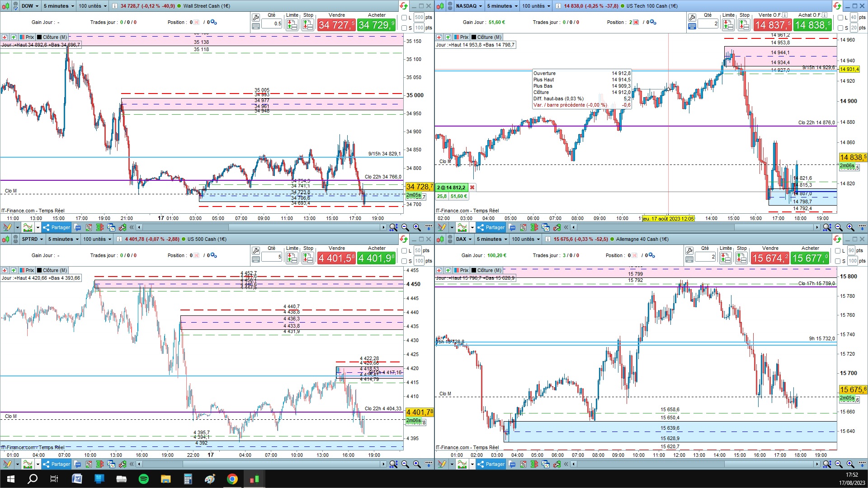Image resolution: width=868 pixels, height=488 pixels.
Task: Open the drawing pencil tool on the SPTRD chart
Action: click(x=7, y=464)
